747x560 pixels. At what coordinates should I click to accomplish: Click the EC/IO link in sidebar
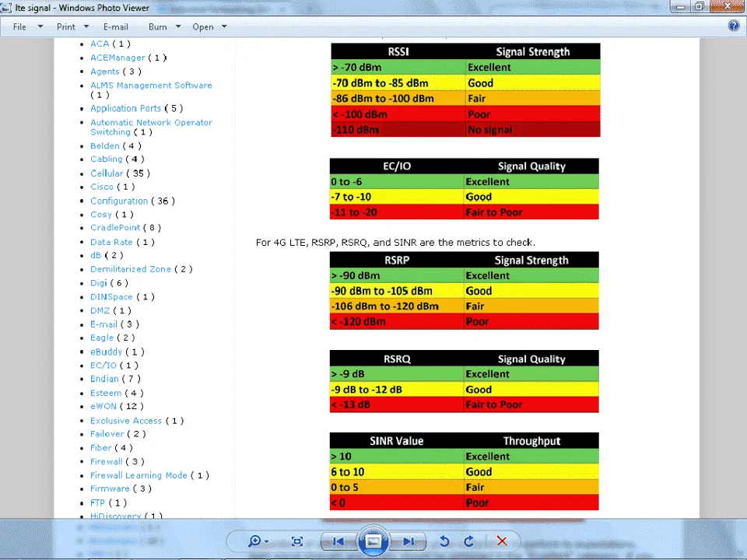click(103, 366)
